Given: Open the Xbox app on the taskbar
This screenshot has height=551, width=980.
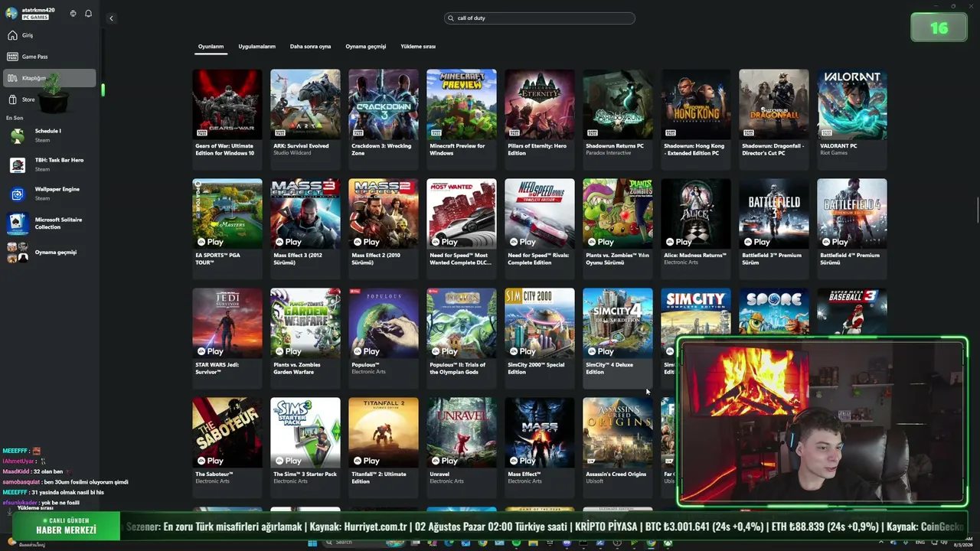Looking at the screenshot, I should point(668,543).
